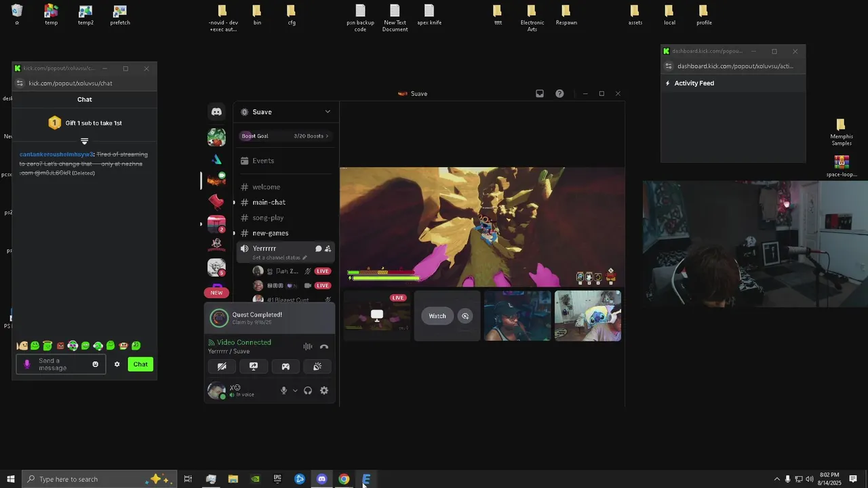Open the blue triangle server icon
This screenshot has height=488, width=868.
coord(216,159)
